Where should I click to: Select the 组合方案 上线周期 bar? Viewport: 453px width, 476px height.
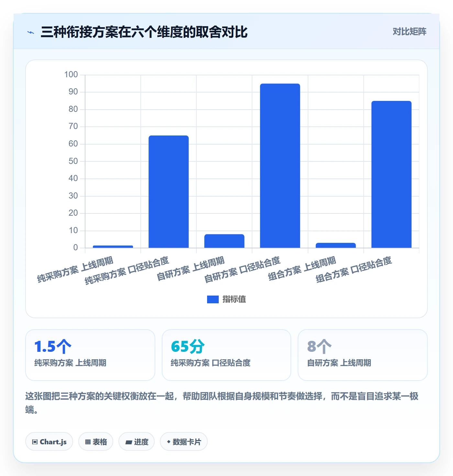pos(336,245)
